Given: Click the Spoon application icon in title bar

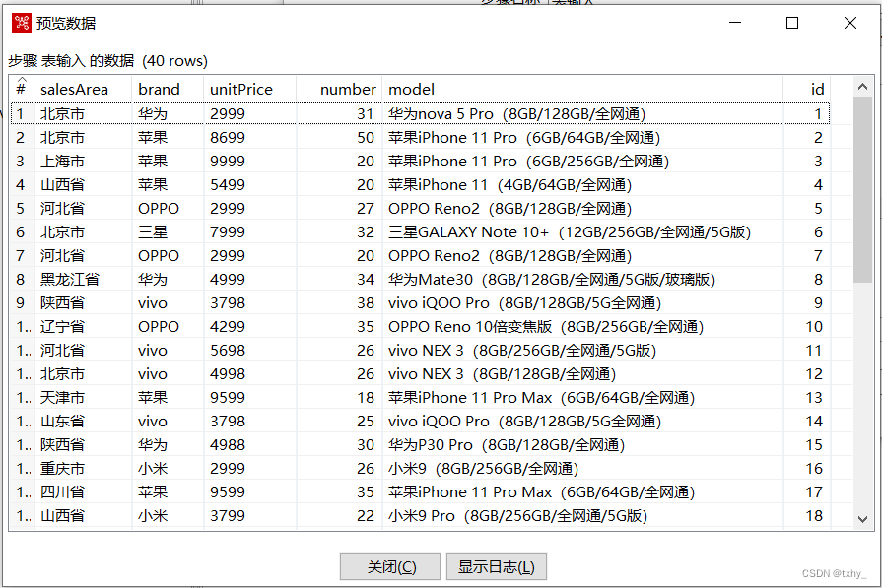Looking at the screenshot, I should click(19, 22).
